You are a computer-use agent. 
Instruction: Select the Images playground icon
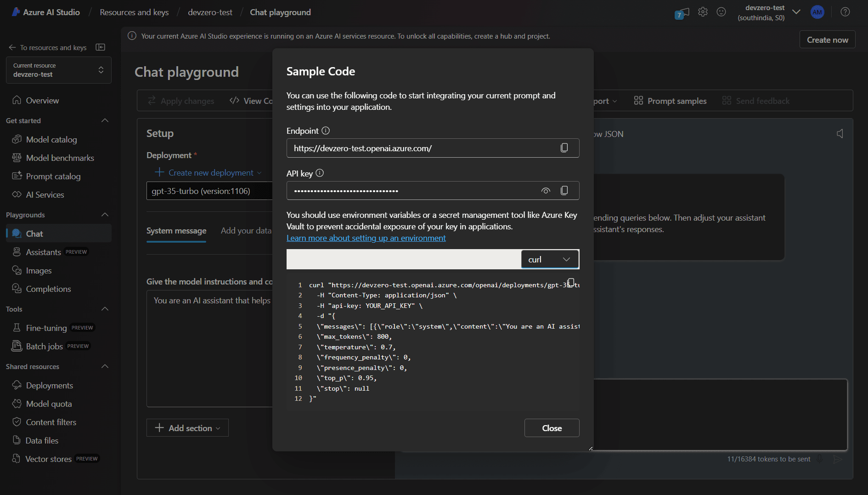click(17, 270)
